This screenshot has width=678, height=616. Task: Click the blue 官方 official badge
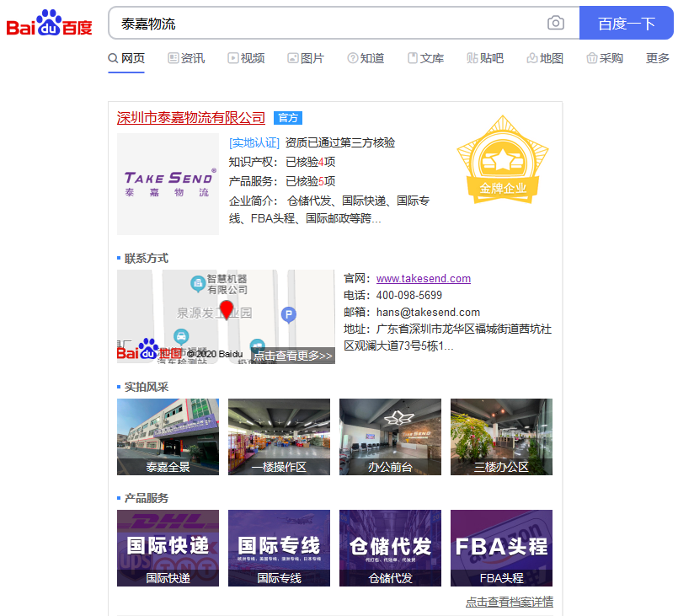287,118
